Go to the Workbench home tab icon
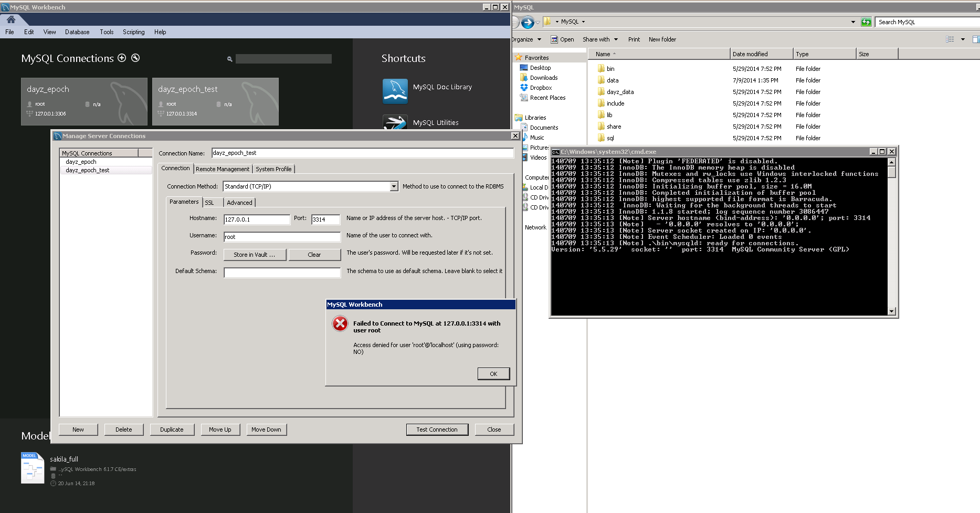Viewport: 980px width, 513px height. coord(11,19)
